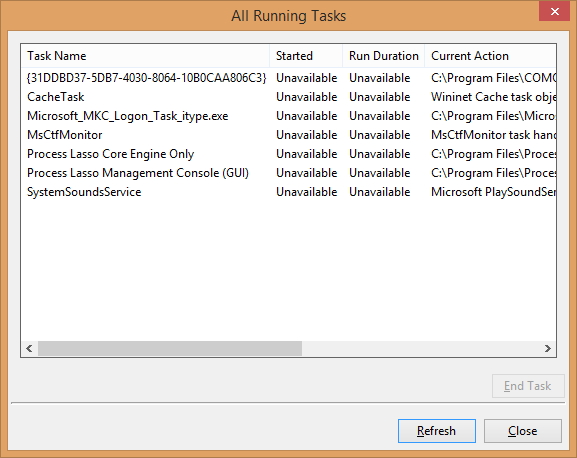The height and width of the screenshot is (458, 577).
Task: Sort by Run Duration column header
Action: click(383, 56)
